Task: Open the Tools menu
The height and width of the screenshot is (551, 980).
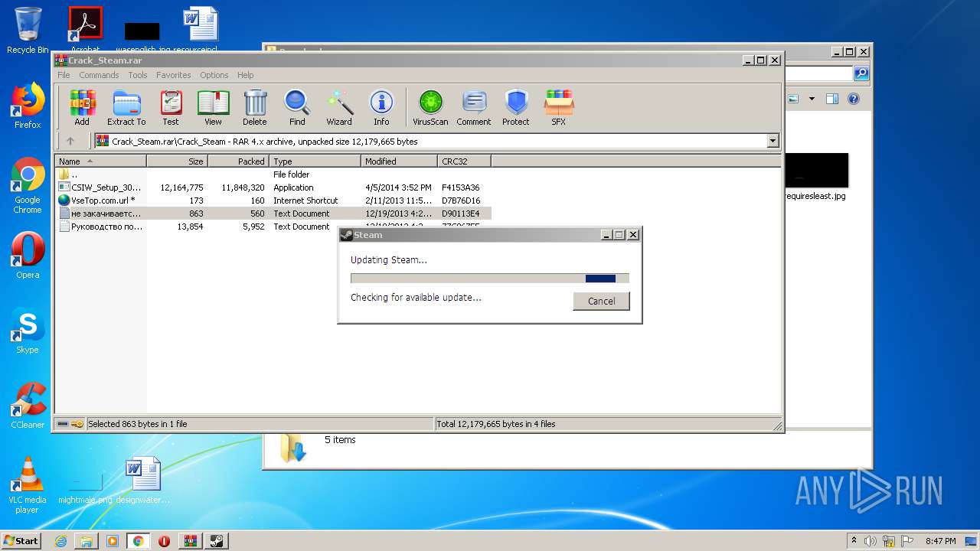Action: (138, 75)
